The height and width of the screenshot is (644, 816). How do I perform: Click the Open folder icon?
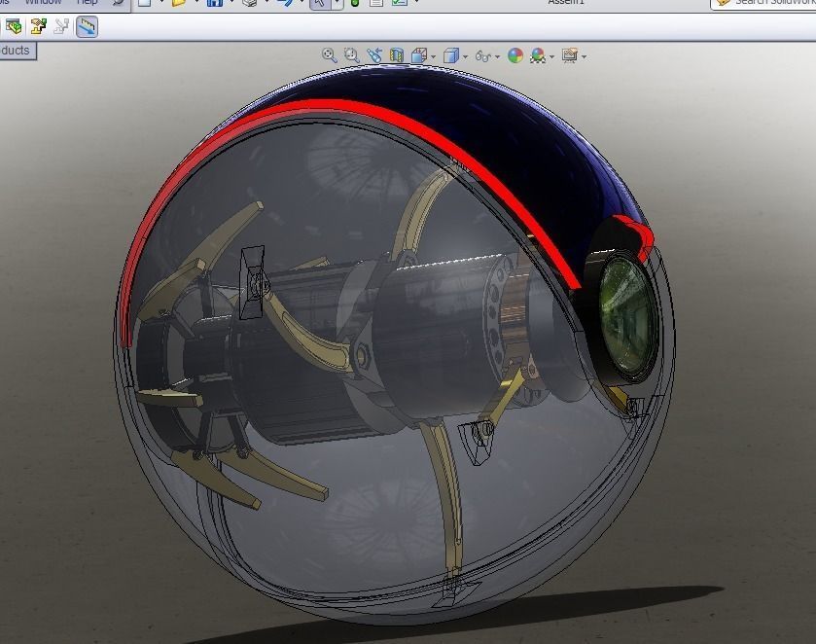coord(179,3)
